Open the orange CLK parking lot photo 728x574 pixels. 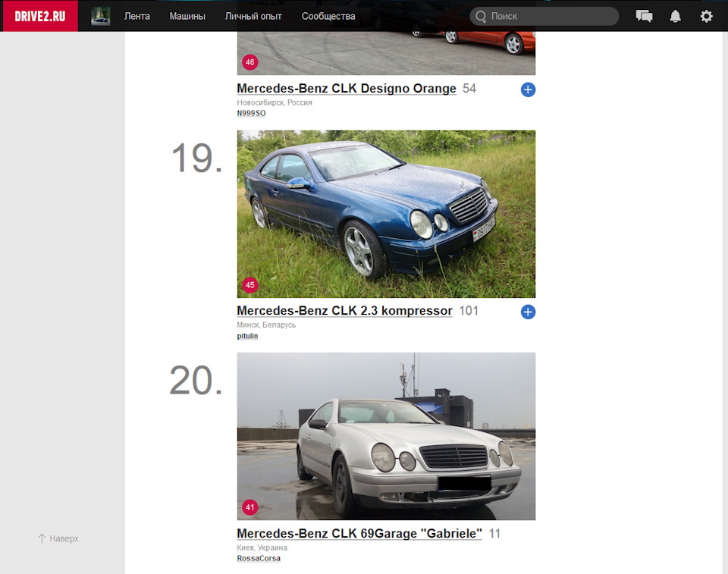pyautogui.click(x=386, y=53)
